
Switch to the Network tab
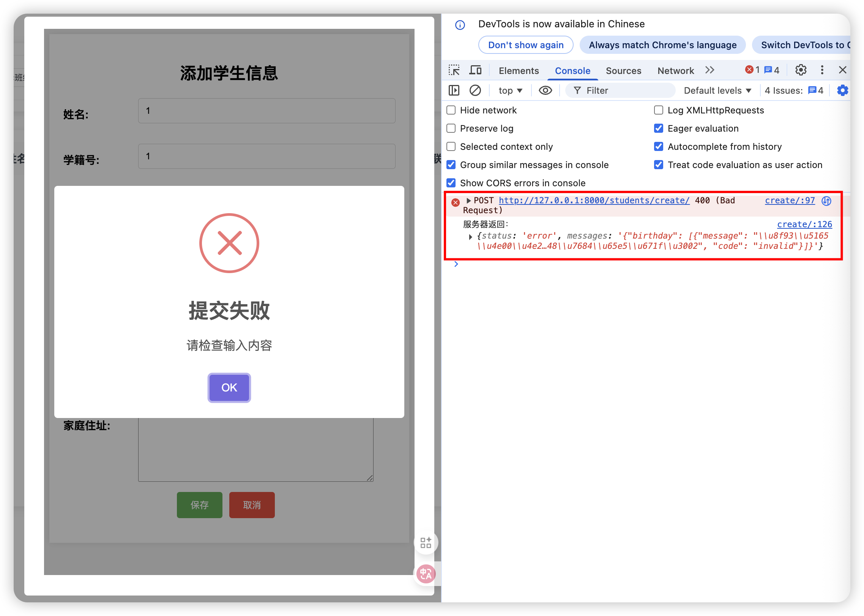675,71
